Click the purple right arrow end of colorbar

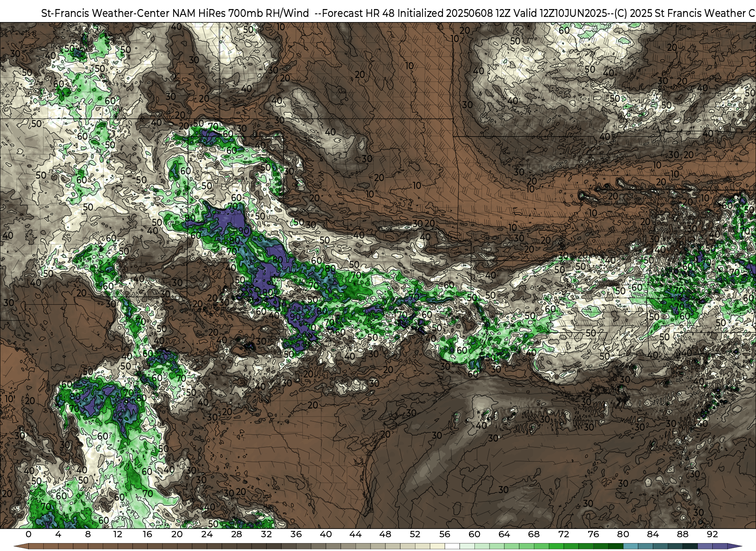(x=734, y=546)
